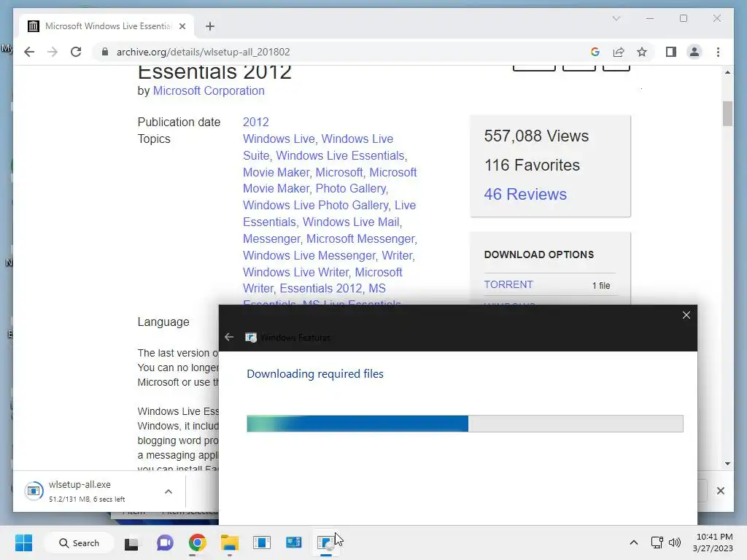Click back arrow in Windows Features dialog
Viewport: 747px width, 560px height.
click(x=229, y=337)
